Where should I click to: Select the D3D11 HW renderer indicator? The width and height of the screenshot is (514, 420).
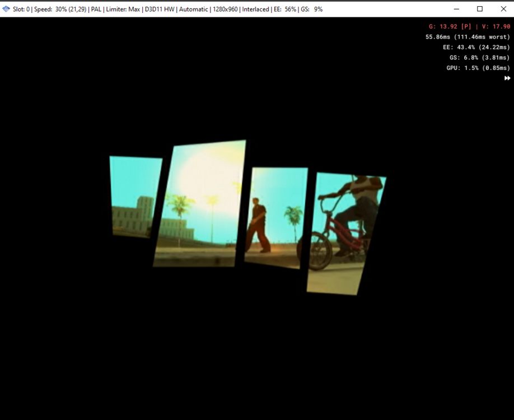(x=158, y=9)
